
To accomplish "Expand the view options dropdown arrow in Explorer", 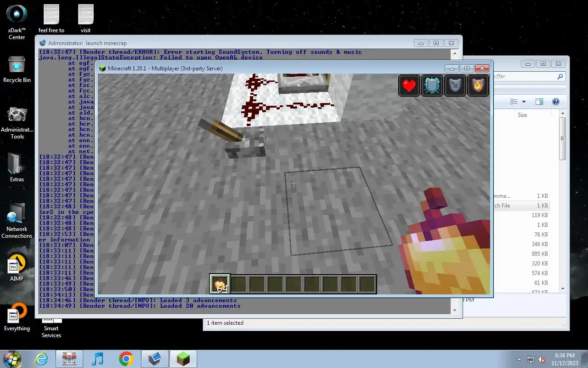I will coord(523,102).
